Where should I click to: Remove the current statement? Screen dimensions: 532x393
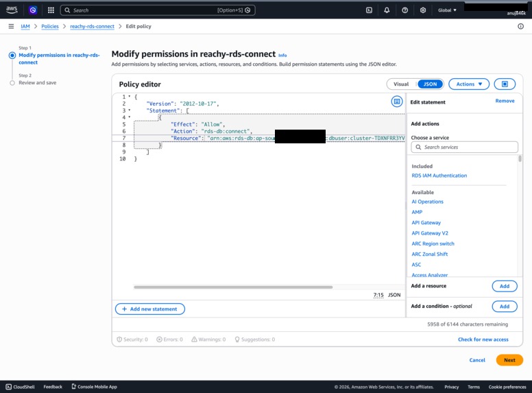[505, 101]
